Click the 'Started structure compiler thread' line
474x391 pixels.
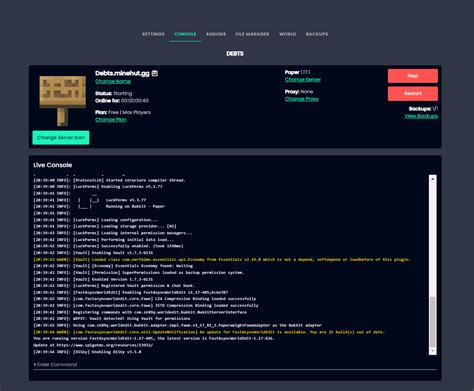109,180
